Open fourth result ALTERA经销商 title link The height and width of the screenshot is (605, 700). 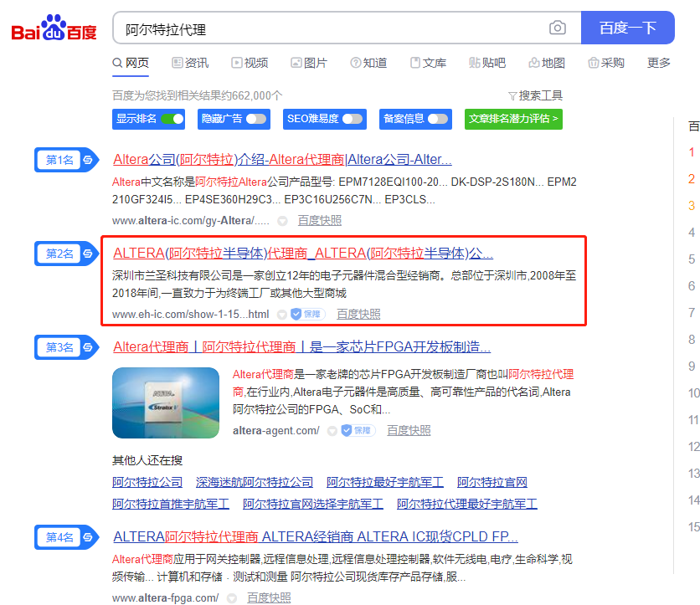pos(315,536)
